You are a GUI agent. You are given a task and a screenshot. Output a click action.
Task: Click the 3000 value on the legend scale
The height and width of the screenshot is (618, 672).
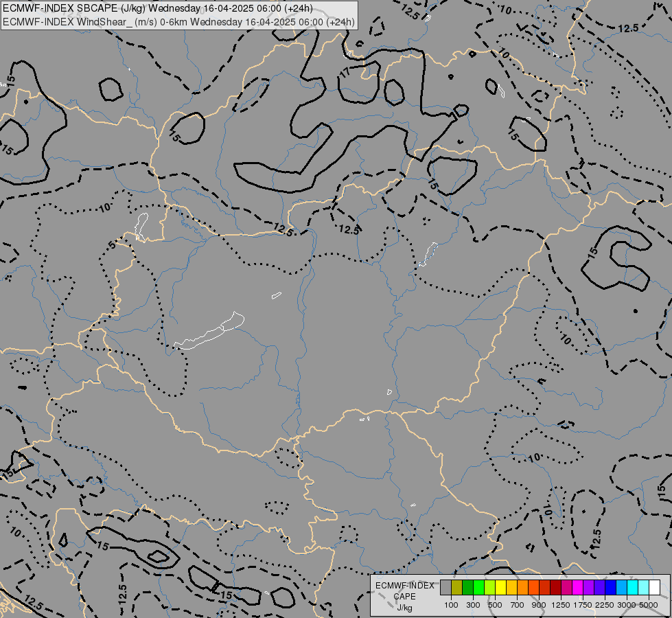click(x=627, y=605)
